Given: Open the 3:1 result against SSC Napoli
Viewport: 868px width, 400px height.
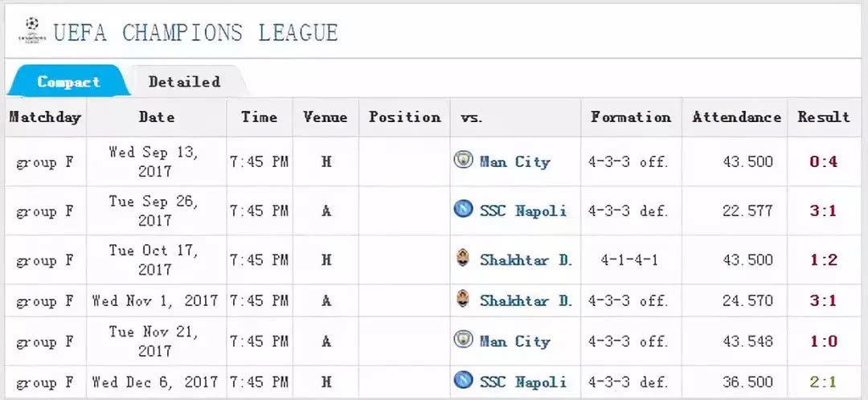Looking at the screenshot, I should [823, 210].
